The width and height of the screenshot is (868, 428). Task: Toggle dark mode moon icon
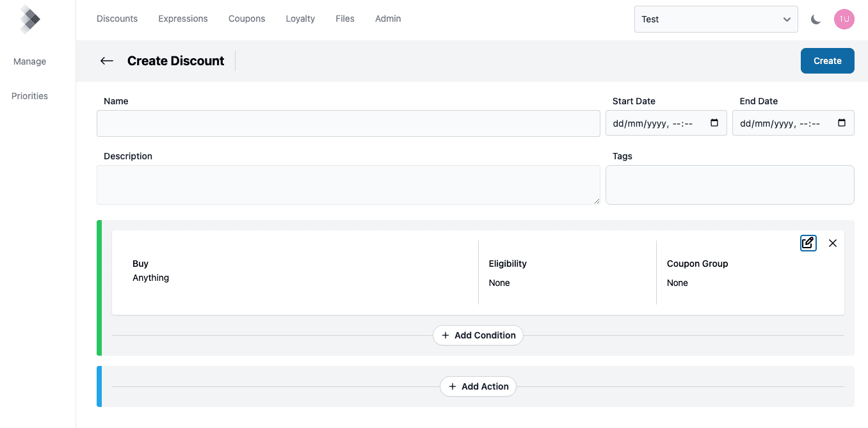coord(816,19)
